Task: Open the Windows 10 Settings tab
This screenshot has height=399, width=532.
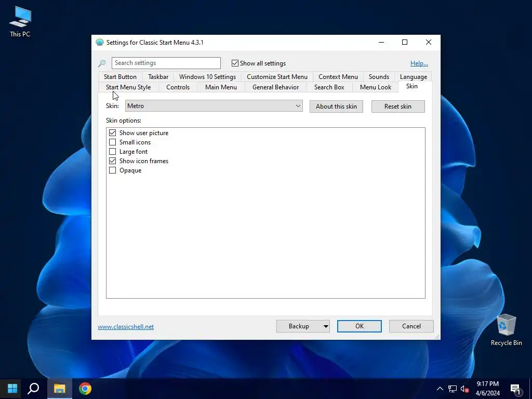Action: [x=207, y=77]
